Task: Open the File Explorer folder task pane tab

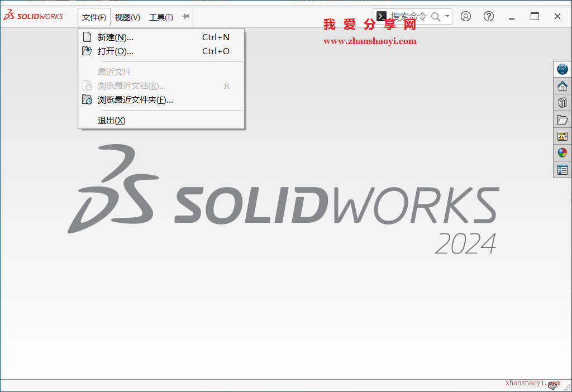Action: coord(562,119)
